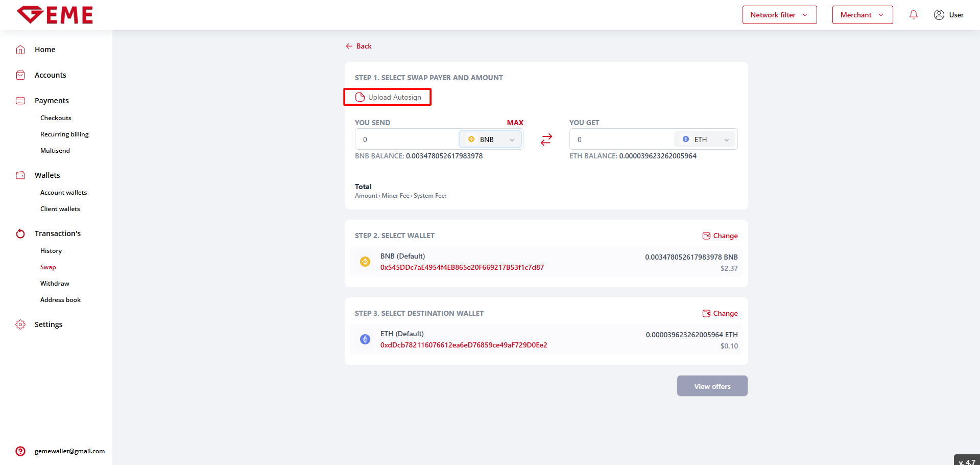The image size is (980, 465).
Task: Click Change for the source wallet
Action: pos(720,236)
